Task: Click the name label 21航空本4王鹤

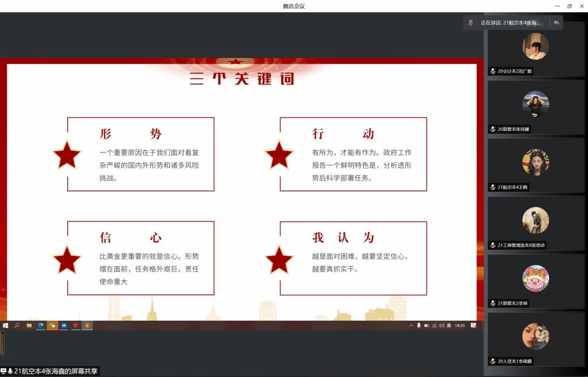Action: (512, 187)
